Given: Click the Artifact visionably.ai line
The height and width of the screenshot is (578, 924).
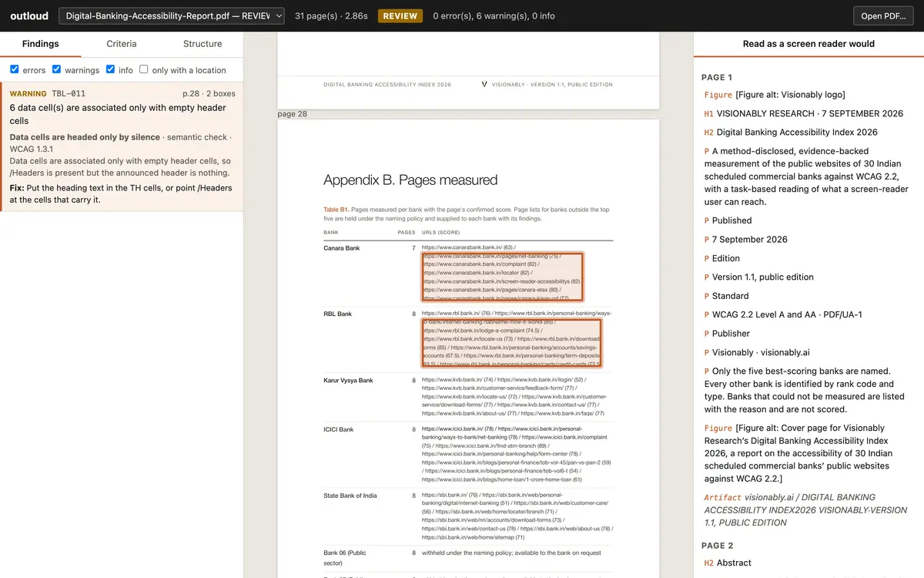Looking at the screenshot, I should pyautogui.click(x=805, y=510).
